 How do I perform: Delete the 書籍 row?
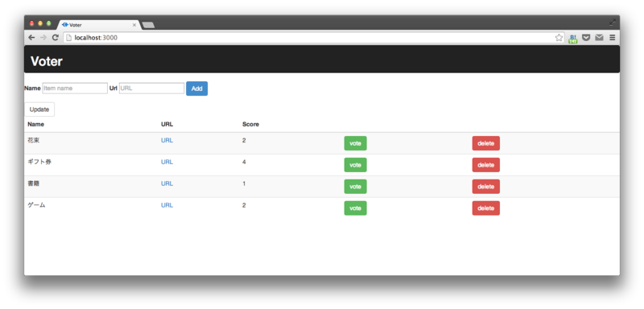486,187
